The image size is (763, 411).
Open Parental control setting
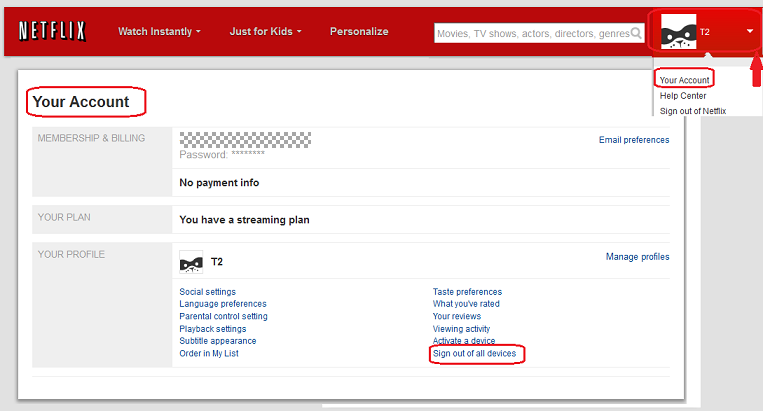point(223,316)
